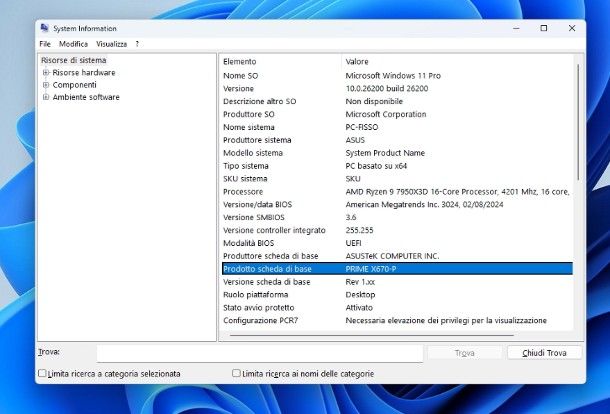Select the Descrizione altro SO row
Viewport: 610px width, 414px height.
(397, 101)
